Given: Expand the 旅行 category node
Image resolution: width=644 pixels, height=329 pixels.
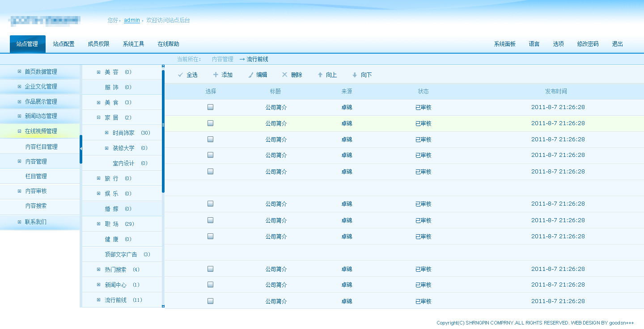Looking at the screenshot, I should [x=99, y=179].
